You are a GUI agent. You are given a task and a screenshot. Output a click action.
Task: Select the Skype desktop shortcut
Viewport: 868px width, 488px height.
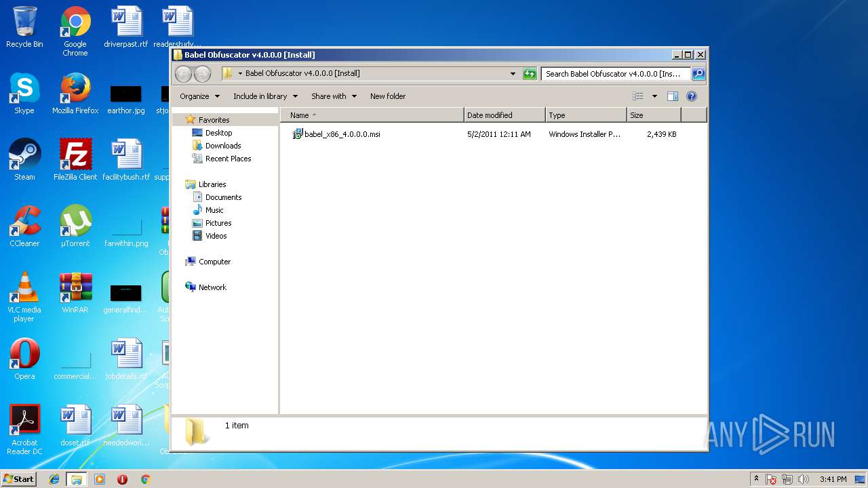(x=24, y=94)
